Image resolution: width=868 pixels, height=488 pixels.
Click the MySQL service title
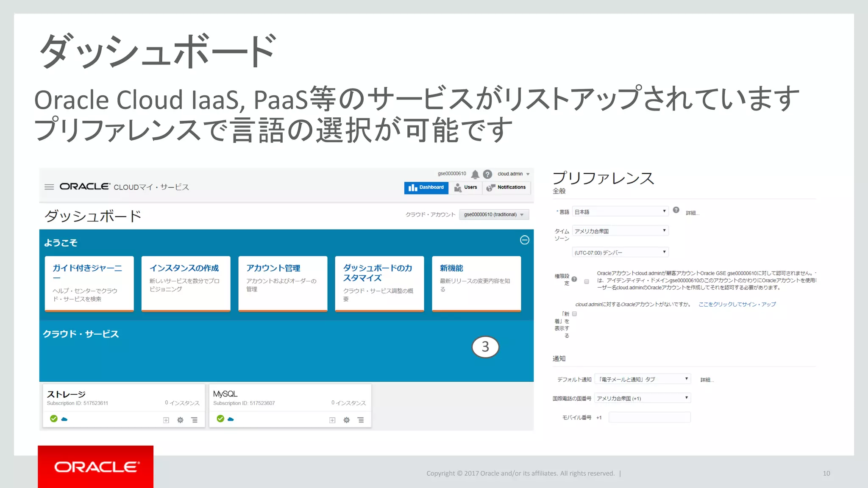(x=225, y=394)
